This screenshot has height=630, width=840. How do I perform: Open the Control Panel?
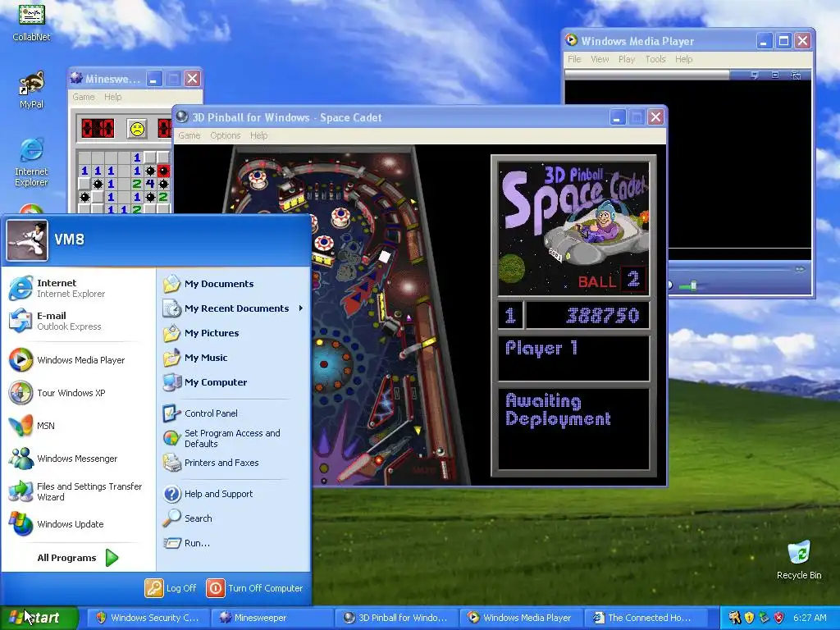click(x=234, y=413)
